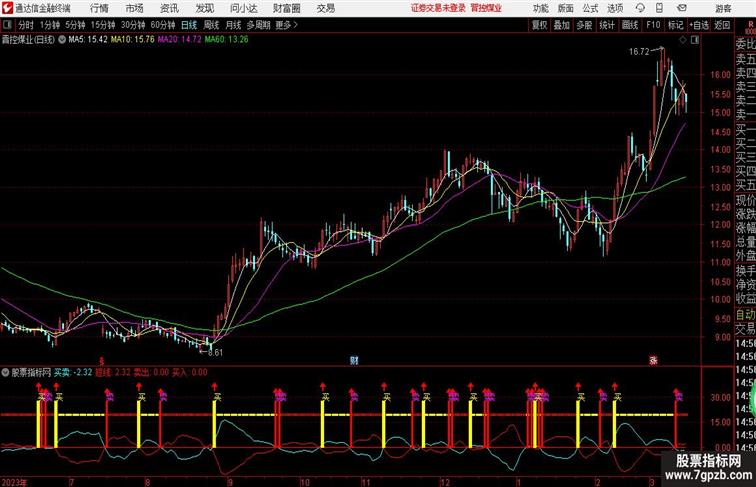Click the headset customer service icon
The height and width of the screenshot is (487, 756).
(640, 8)
